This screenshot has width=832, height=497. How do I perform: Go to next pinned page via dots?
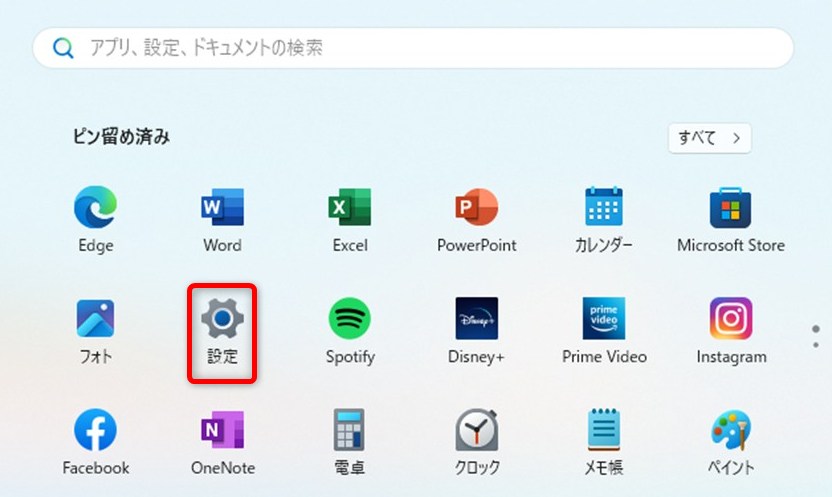pos(816,346)
